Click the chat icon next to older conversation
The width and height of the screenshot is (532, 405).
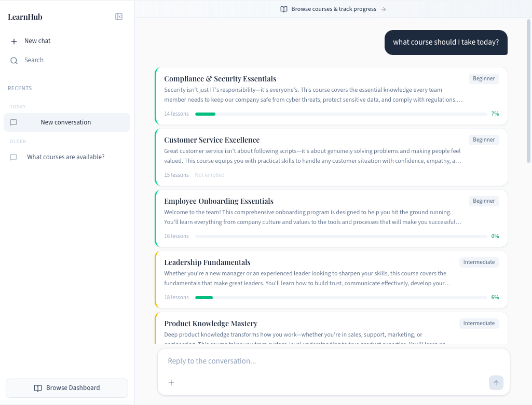[13, 157]
